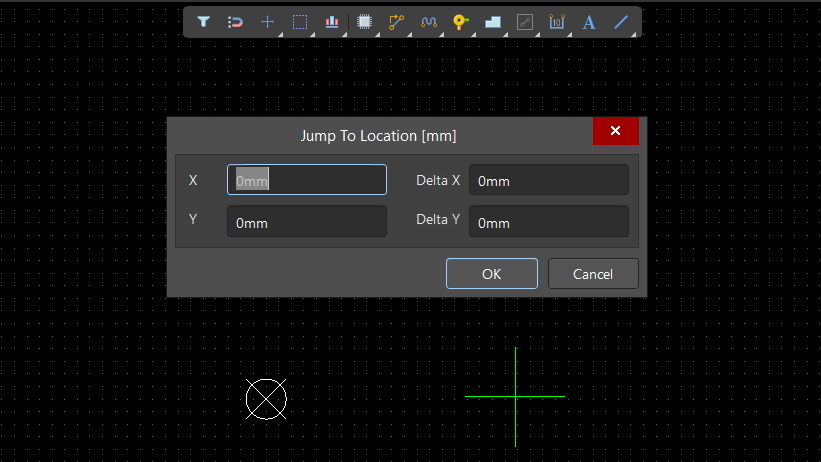Click the Y coordinate input field
The image size is (821, 462).
pyautogui.click(x=306, y=222)
